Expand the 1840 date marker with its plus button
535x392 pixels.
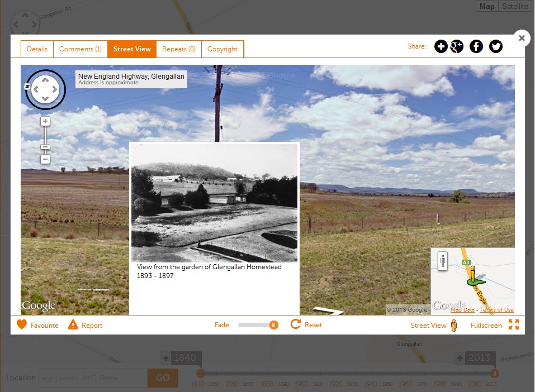pyautogui.click(x=166, y=357)
